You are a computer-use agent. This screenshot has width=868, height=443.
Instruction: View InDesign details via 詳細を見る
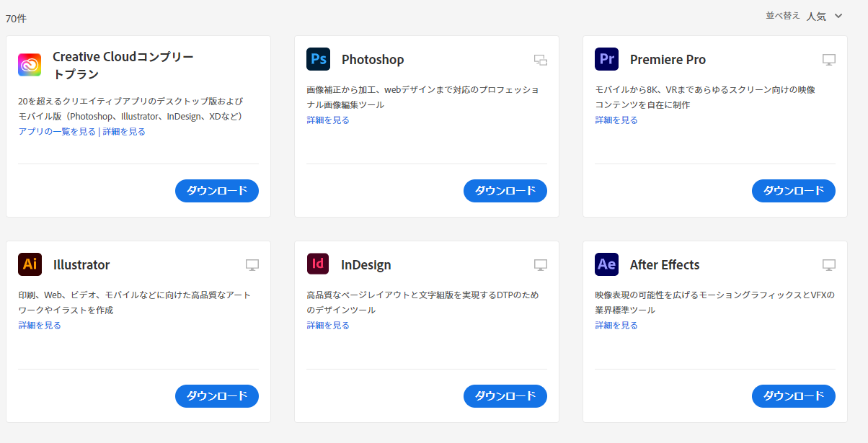(x=328, y=326)
